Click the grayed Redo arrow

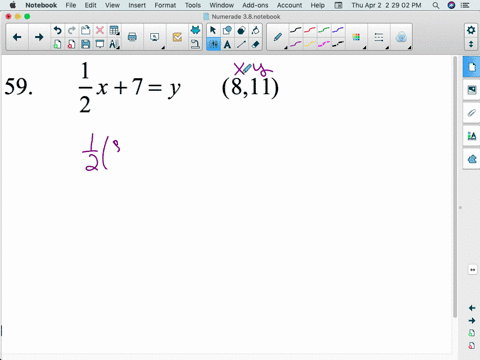(x=71, y=30)
